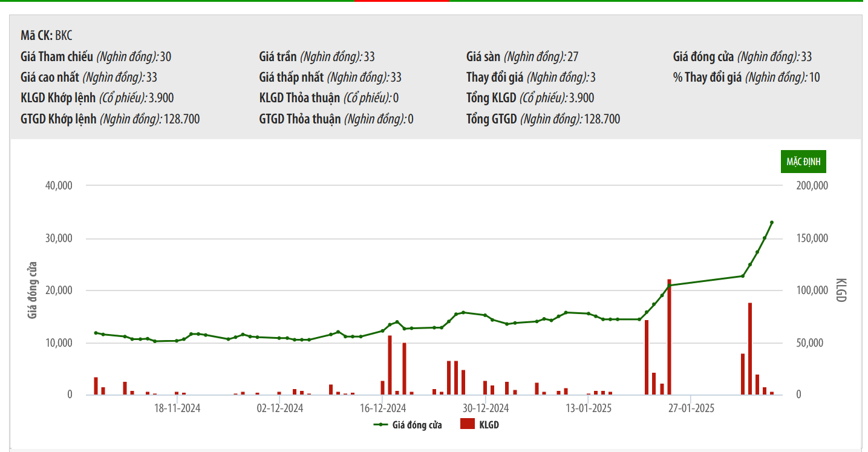Click GTGD Khớp lệnh value 128.700

(x=181, y=119)
